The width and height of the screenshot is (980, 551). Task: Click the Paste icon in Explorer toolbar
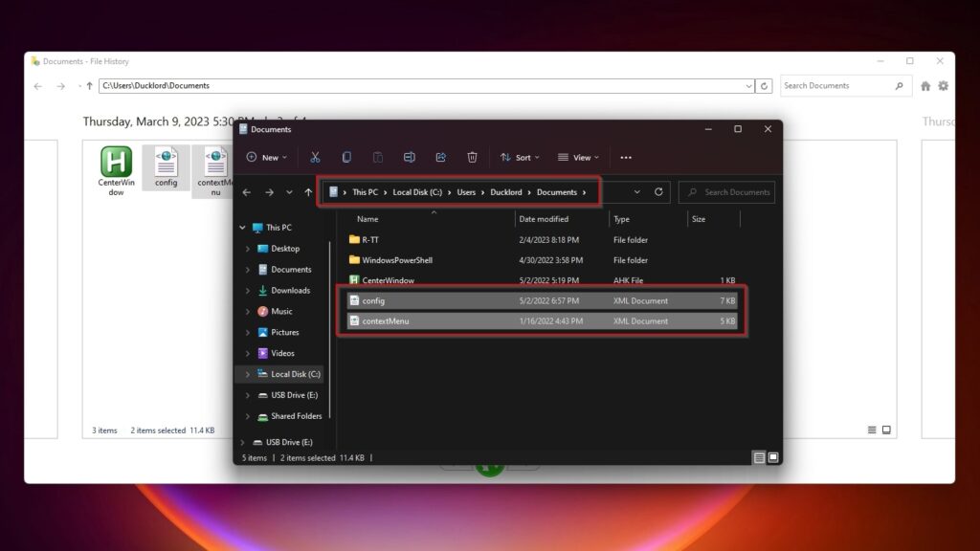coord(378,158)
